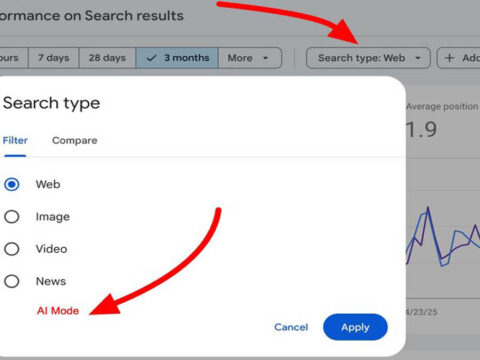Open the Filter tab
480x360 pixels.
(15, 140)
